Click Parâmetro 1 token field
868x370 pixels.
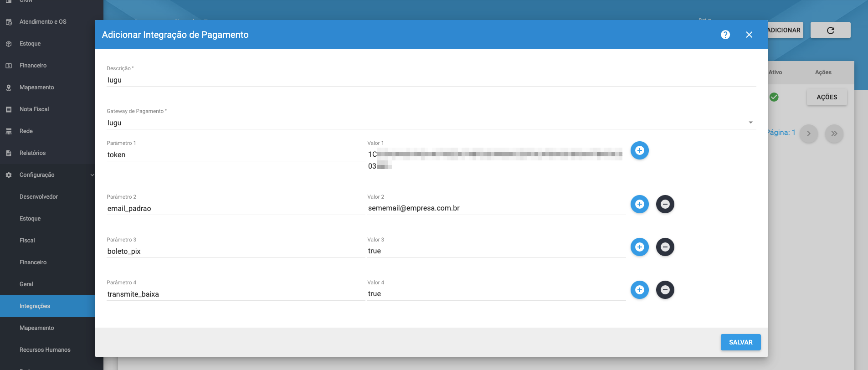coord(236,154)
